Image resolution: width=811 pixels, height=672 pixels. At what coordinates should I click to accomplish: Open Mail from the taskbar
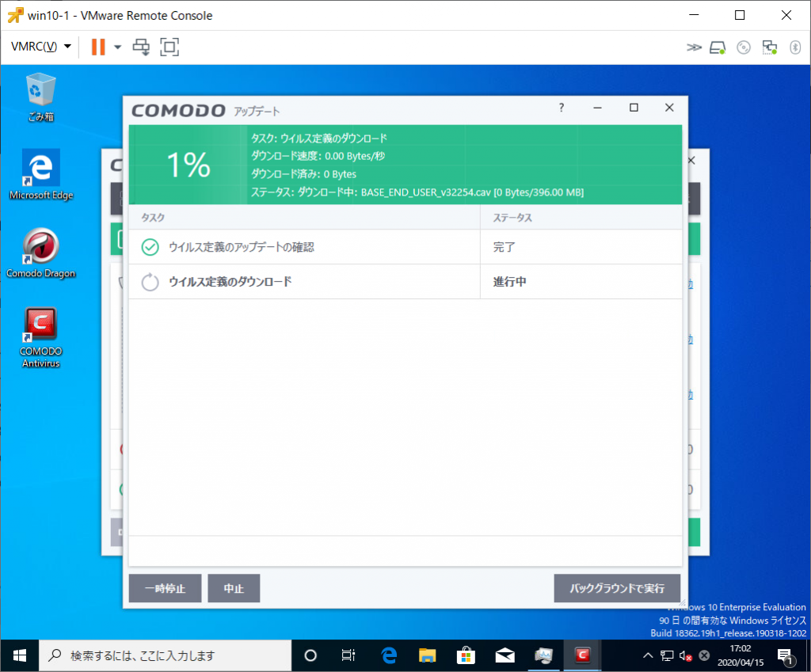click(504, 655)
